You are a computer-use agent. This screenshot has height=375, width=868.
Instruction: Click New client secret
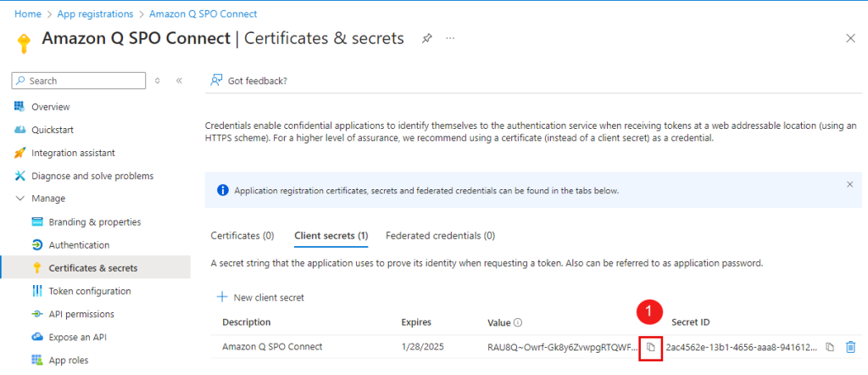pyautogui.click(x=260, y=298)
